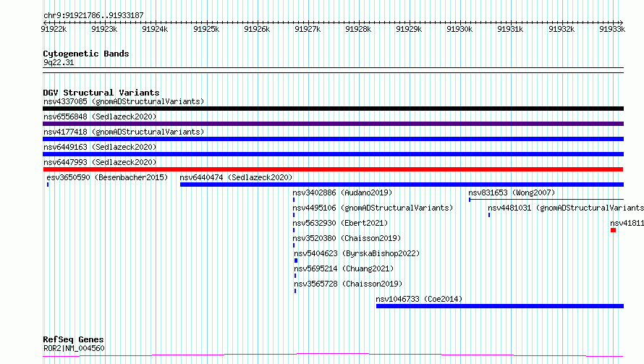The height and width of the screenshot is (364, 644).
Task: Click the 91924k ruler tick label
Action: [x=155, y=29]
